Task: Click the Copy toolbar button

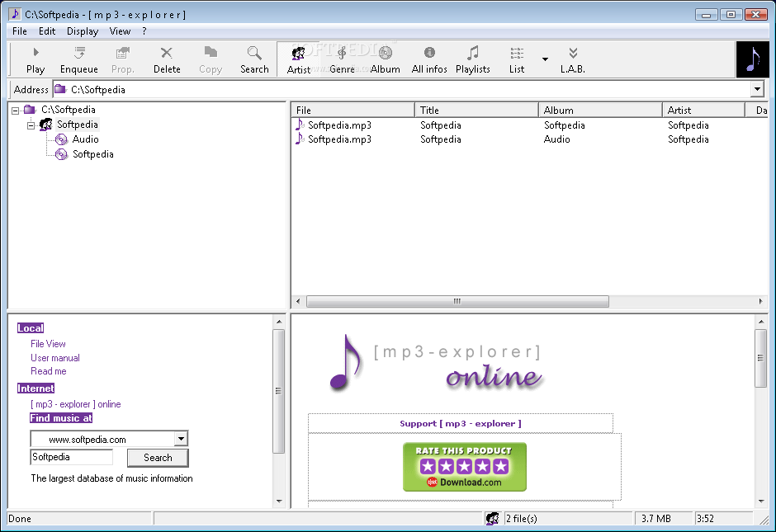Action: coord(211,60)
